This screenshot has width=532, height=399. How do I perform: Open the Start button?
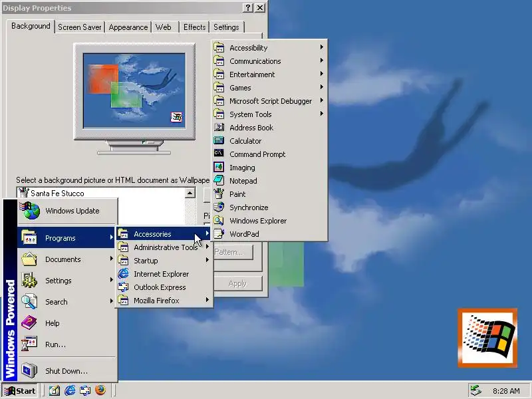[20, 391]
